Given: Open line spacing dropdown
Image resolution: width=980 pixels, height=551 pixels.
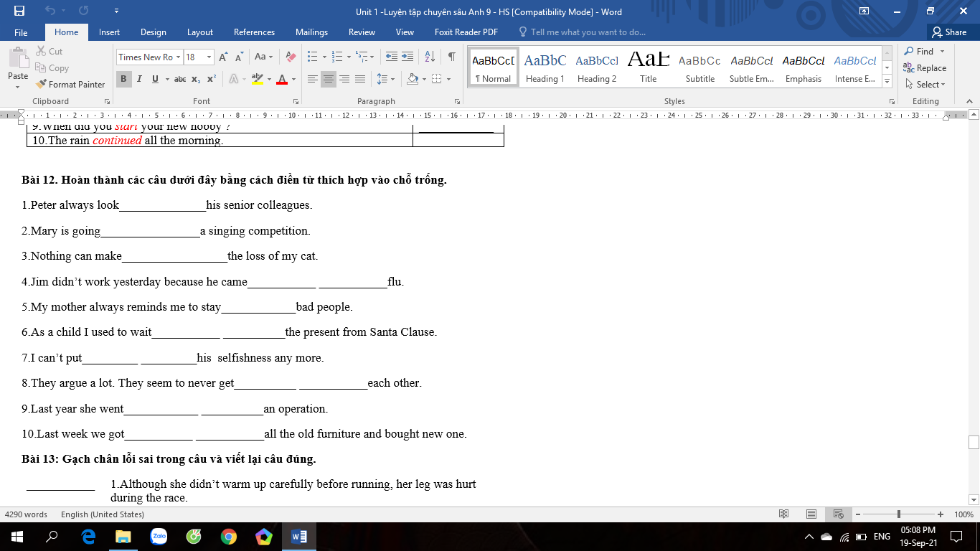Looking at the screenshot, I should coord(386,79).
